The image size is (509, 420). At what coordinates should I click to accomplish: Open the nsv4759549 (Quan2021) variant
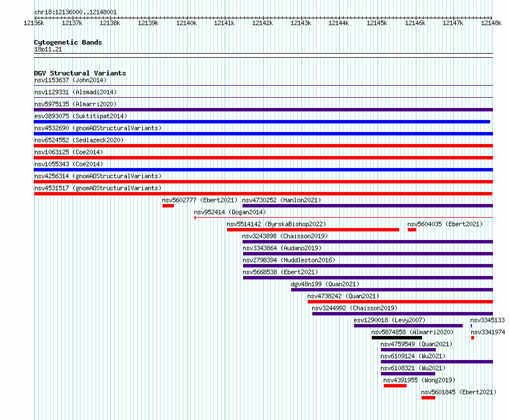point(416,344)
